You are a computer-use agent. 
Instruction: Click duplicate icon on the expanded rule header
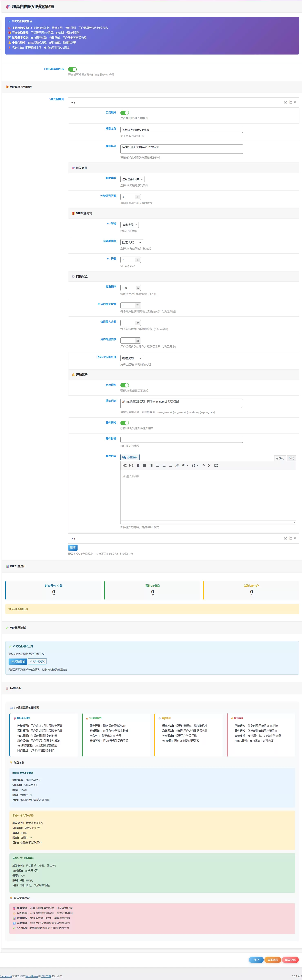[290, 102]
